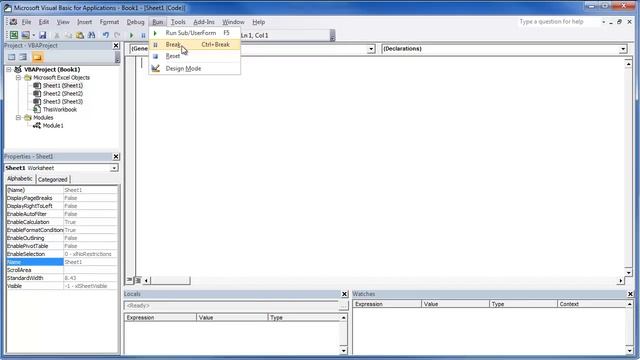Viewport: 640px width, 360px height.
Task: Collapse the VBAProject (Book1) tree node
Action: click(x=9, y=69)
